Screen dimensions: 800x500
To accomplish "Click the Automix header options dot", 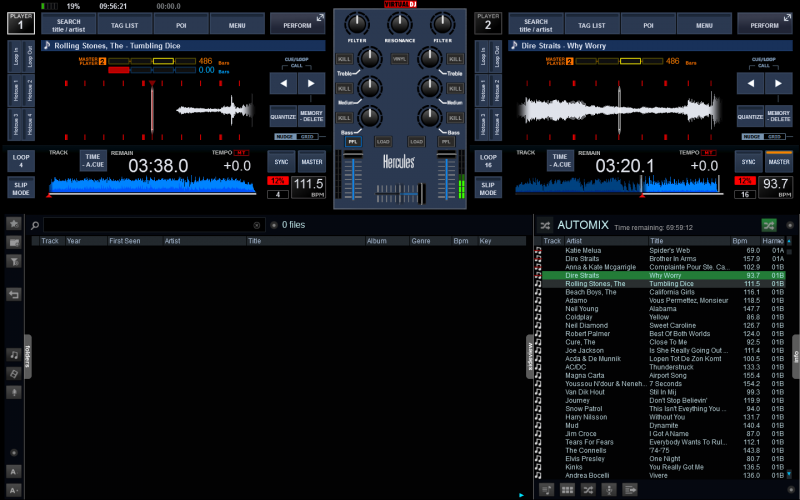I will (790, 225).
